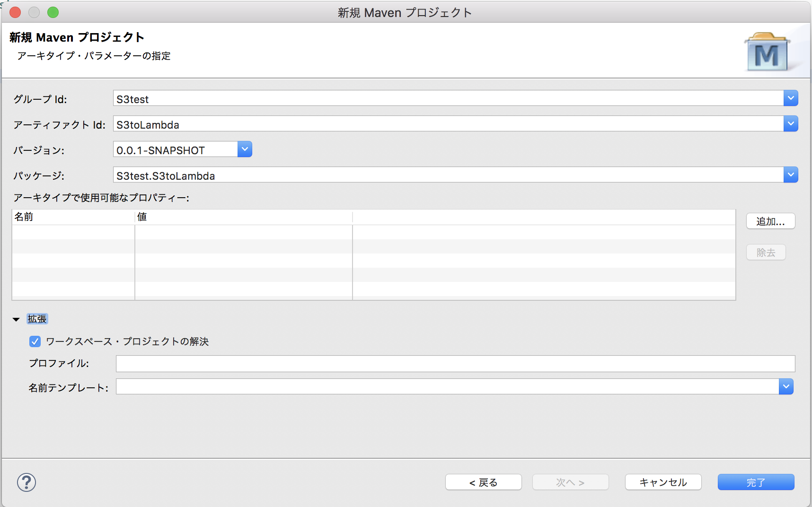Focus the Group Id field containing S3test
Screen dimensions: 812x507
coord(448,98)
